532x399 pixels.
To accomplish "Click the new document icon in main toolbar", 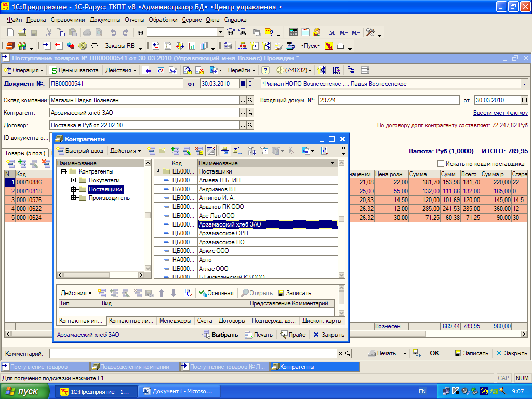I will (x=10, y=32).
